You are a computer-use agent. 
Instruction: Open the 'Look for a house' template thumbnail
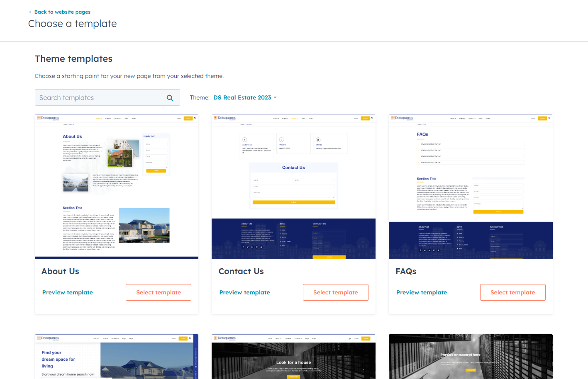click(293, 357)
